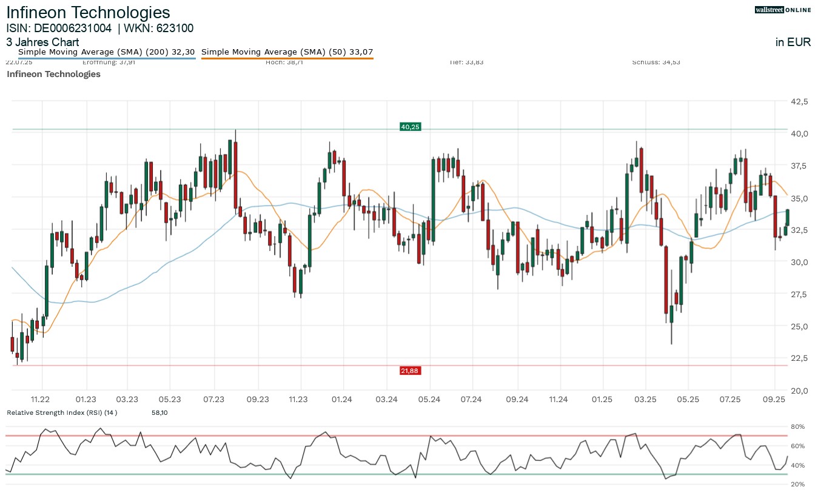Image resolution: width=818 pixels, height=504 pixels.
Task: Click the 03.24 date axis label
Action: tap(386, 399)
